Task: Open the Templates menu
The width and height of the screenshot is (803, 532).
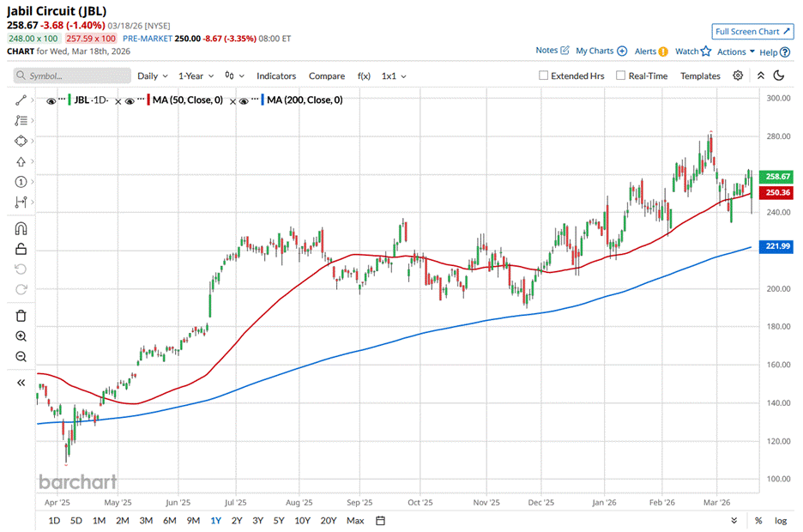Action: (700, 76)
